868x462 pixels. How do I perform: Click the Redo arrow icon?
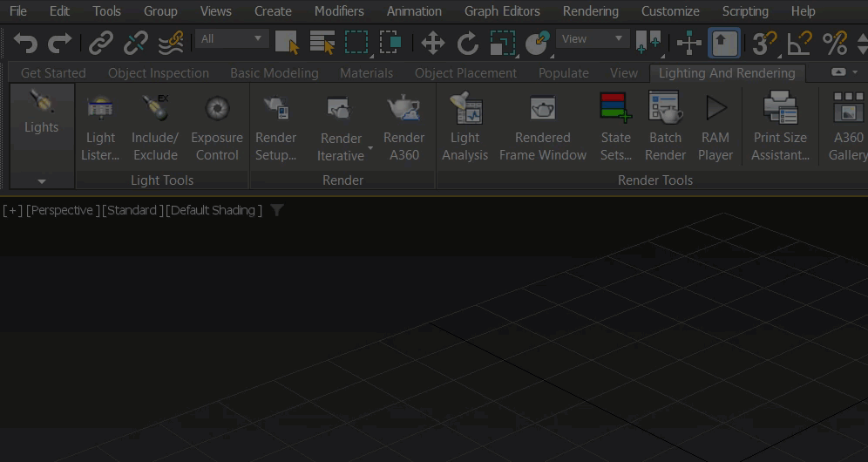pos(60,43)
